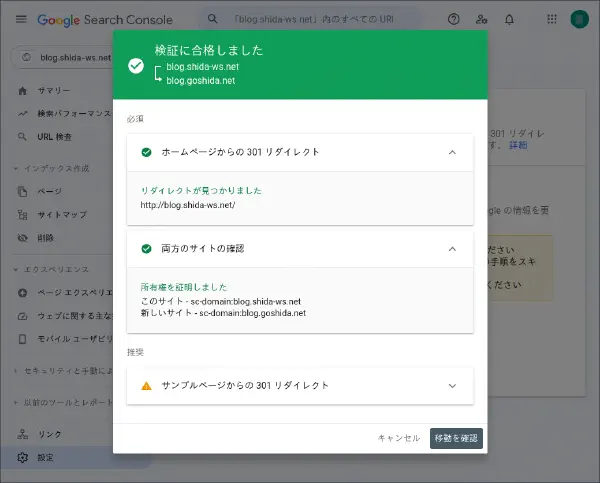
Task: Click the 移動を確認 button
Action: (456, 438)
